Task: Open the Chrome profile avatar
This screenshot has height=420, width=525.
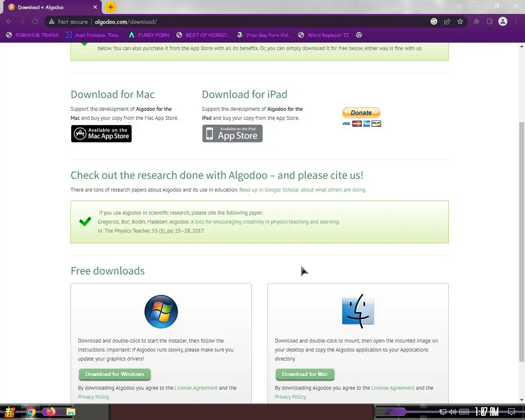Action: tap(503, 22)
